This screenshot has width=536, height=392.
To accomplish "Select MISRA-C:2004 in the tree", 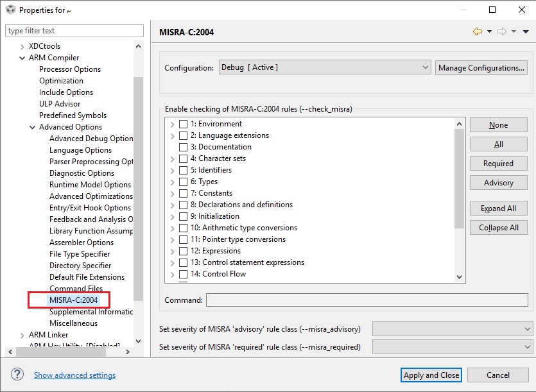I will coord(73,300).
